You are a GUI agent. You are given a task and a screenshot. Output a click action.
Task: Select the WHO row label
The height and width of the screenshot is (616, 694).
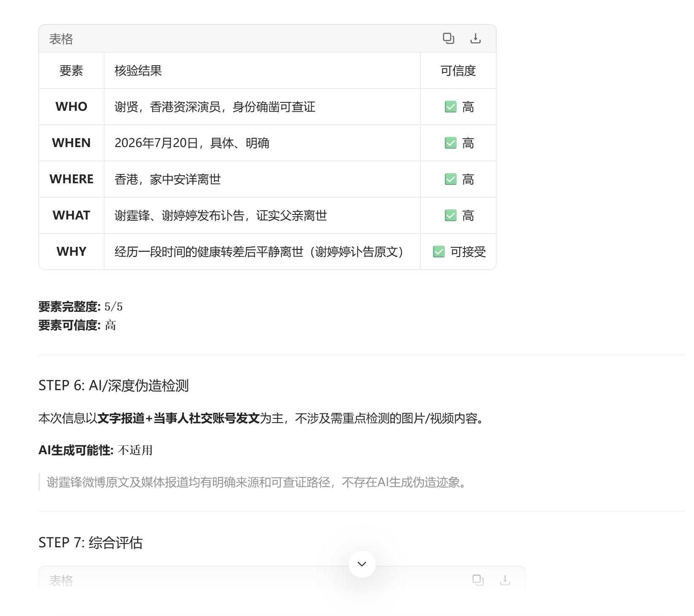71,107
